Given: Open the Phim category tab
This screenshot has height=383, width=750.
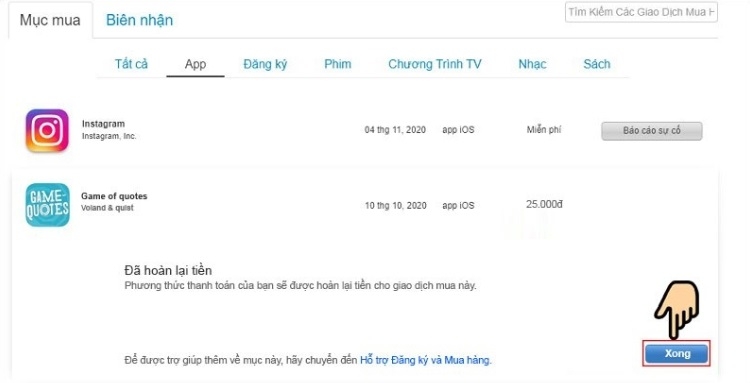Looking at the screenshot, I should (x=338, y=64).
